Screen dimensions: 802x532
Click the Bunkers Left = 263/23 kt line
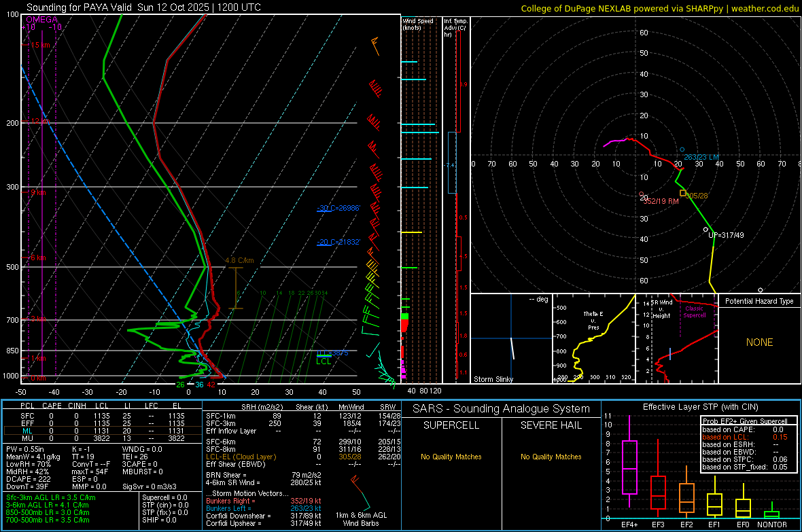264,508
